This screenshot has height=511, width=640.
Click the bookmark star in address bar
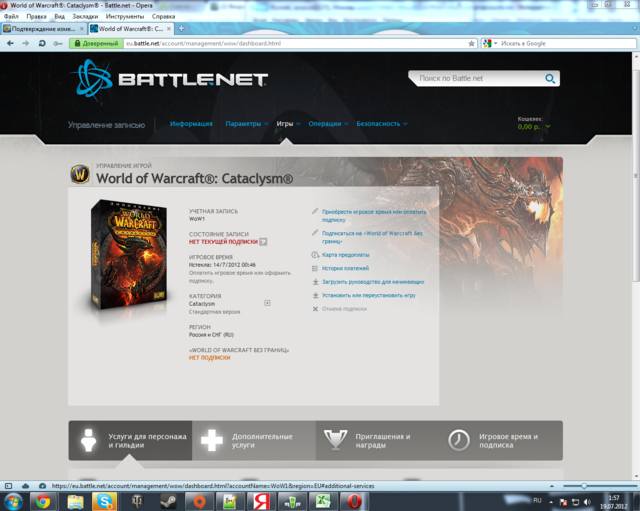471,43
